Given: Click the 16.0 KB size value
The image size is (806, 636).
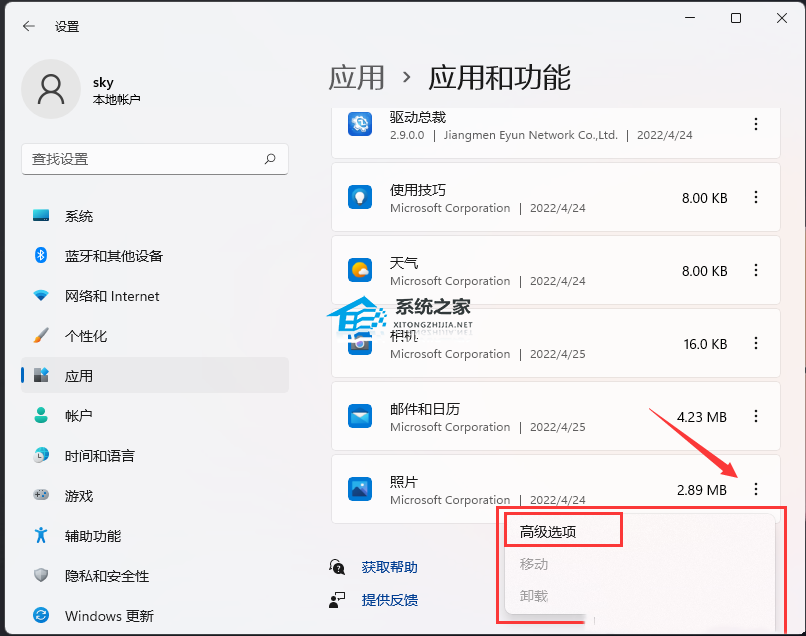Looking at the screenshot, I should (x=705, y=344).
